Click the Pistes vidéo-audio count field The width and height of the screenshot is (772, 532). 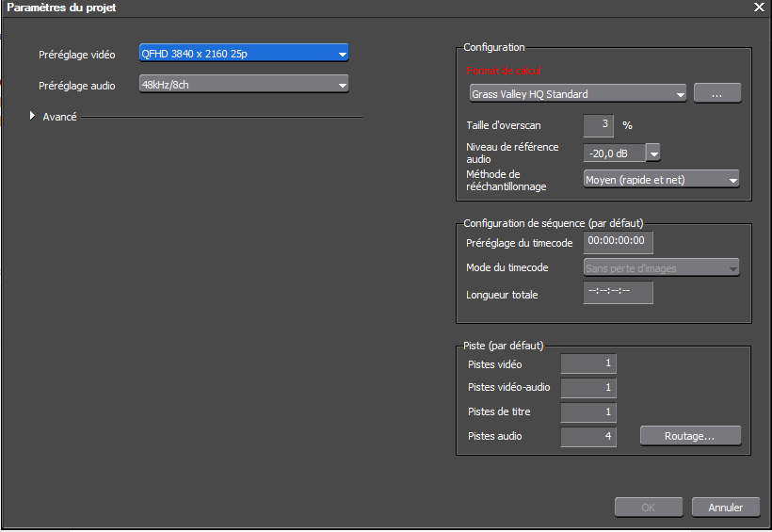pyautogui.click(x=588, y=388)
